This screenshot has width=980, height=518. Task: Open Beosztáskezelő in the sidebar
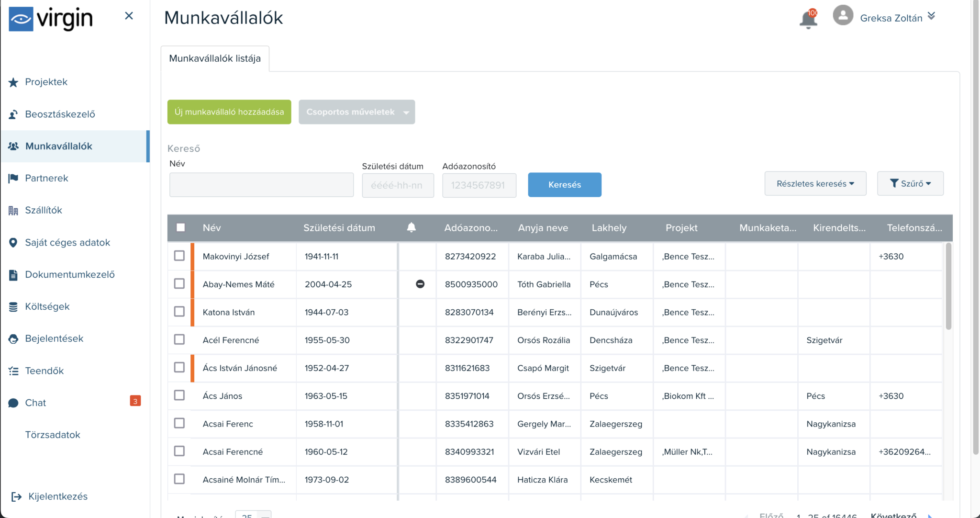click(60, 114)
